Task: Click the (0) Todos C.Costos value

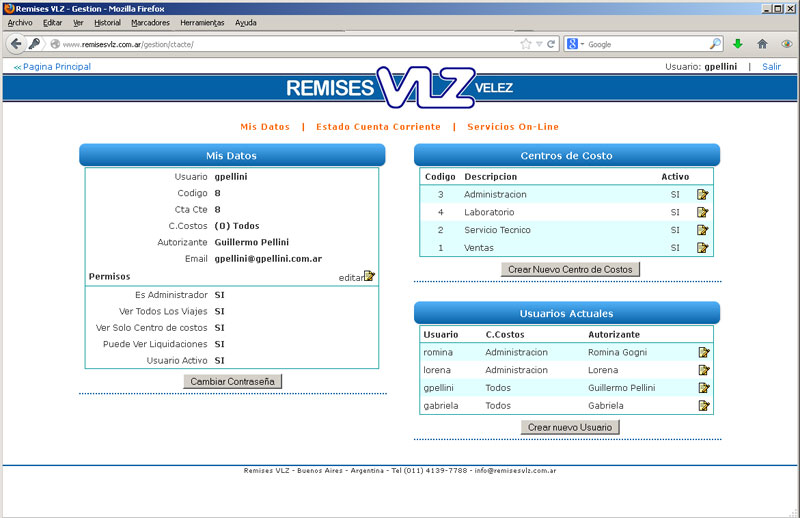Action: tap(237, 226)
